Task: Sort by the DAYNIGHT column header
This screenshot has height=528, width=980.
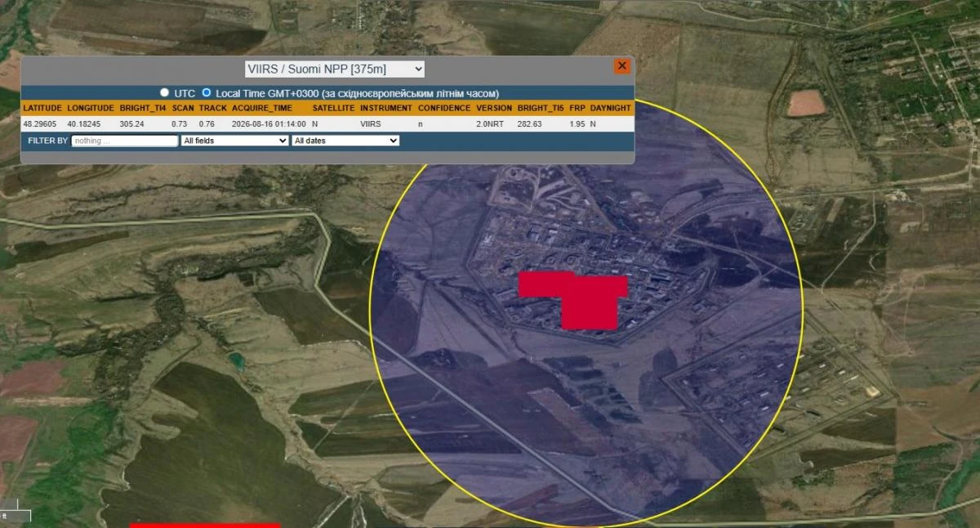Action: coord(610,108)
